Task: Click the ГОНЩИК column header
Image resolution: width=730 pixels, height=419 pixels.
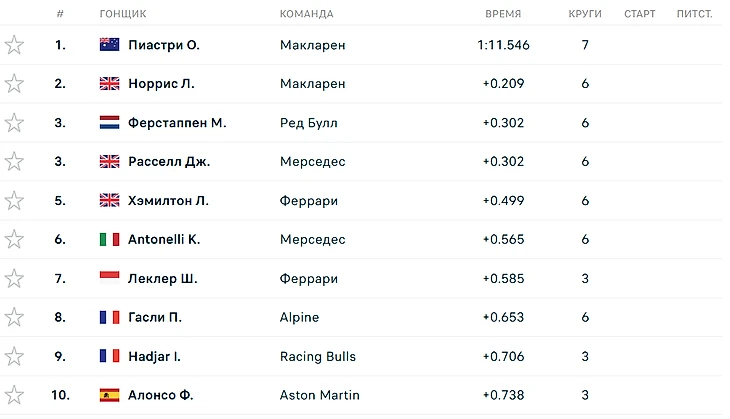Action: click(123, 14)
